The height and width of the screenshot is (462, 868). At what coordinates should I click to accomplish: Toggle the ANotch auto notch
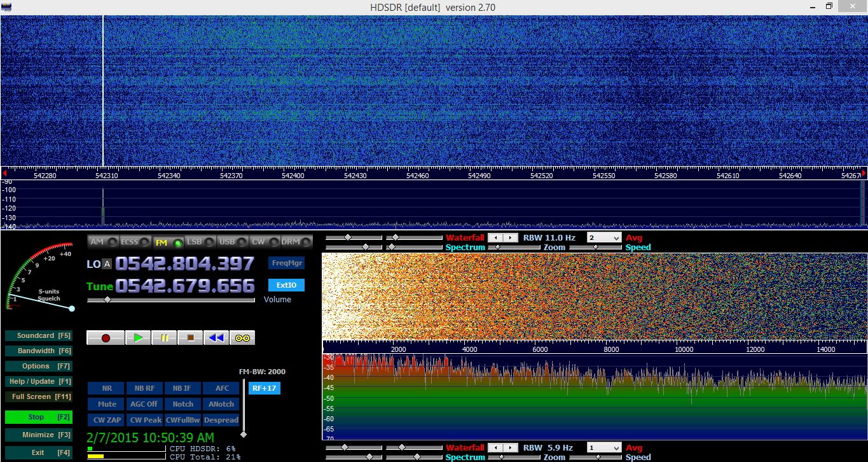point(221,404)
